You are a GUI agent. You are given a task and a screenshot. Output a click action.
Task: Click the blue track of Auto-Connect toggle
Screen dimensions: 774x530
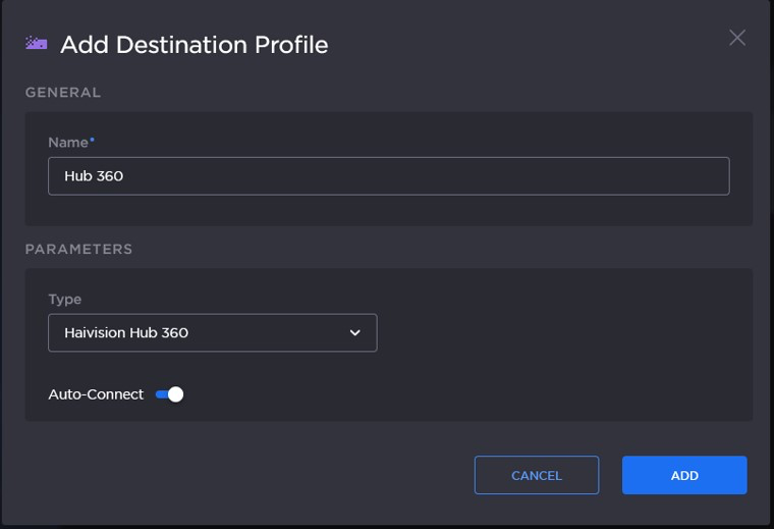click(161, 394)
